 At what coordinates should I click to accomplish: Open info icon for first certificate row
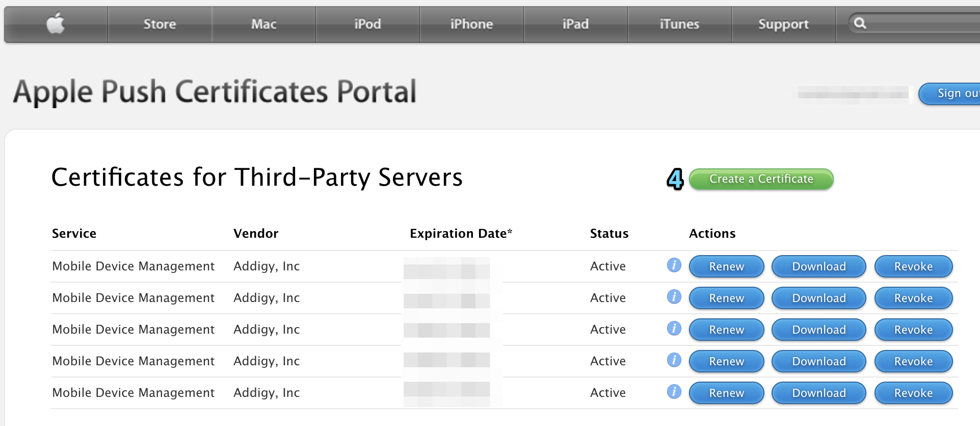click(674, 265)
